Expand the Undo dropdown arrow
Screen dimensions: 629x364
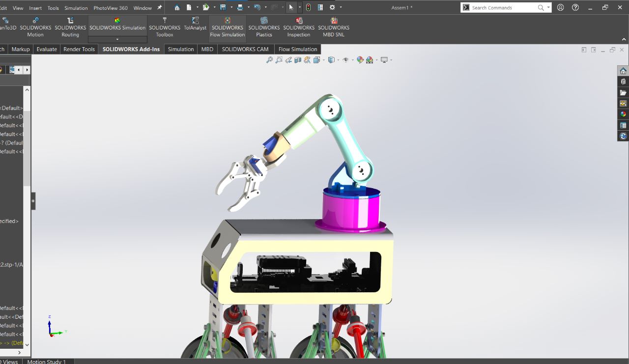(265, 7)
